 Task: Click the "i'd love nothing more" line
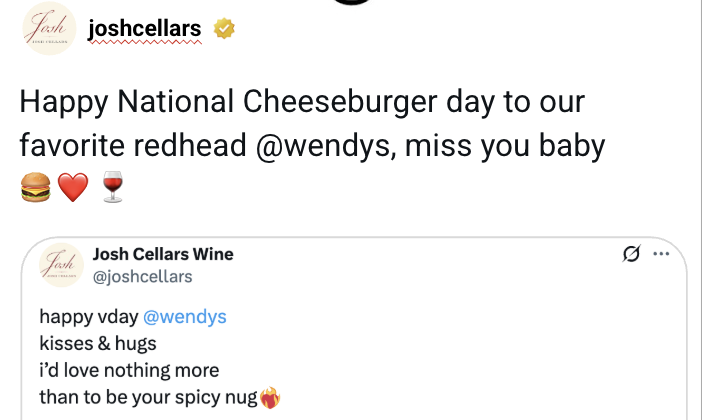click(128, 371)
